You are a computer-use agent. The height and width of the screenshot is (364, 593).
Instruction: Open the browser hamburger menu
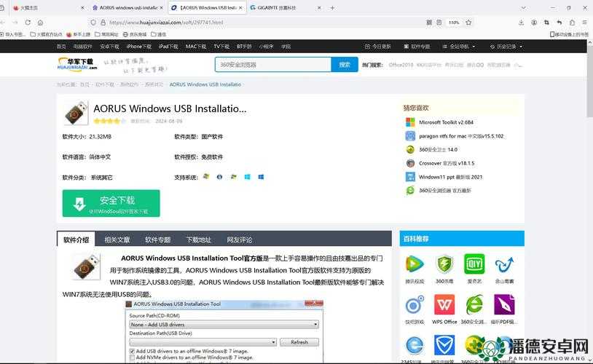tap(585, 23)
